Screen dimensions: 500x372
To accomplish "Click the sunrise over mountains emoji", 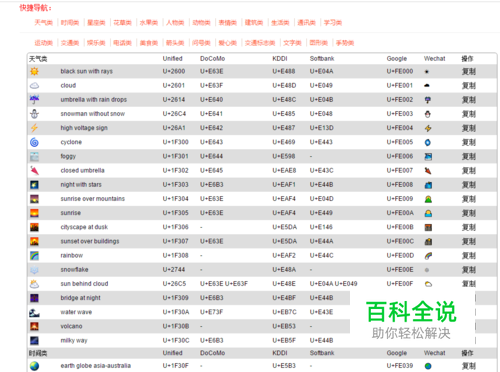I will [34, 199].
